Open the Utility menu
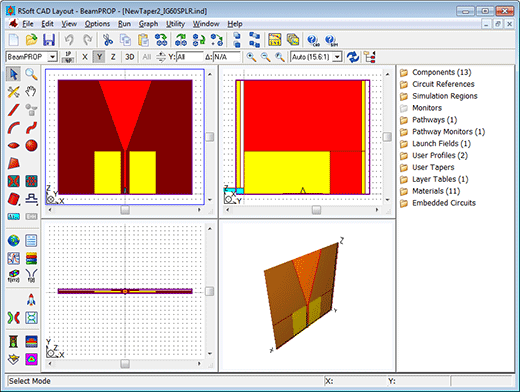Image resolution: width=520 pixels, height=392 pixels. tap(175, 24)
